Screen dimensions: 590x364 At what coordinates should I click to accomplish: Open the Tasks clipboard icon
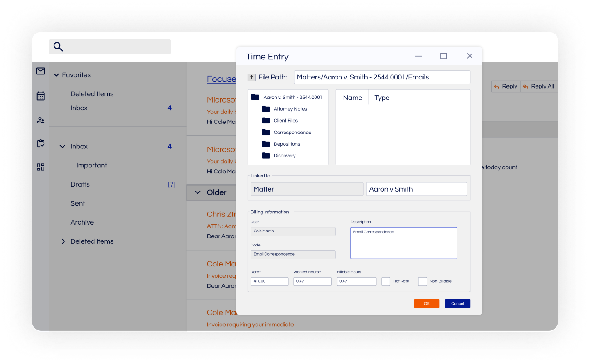(40, 143)
